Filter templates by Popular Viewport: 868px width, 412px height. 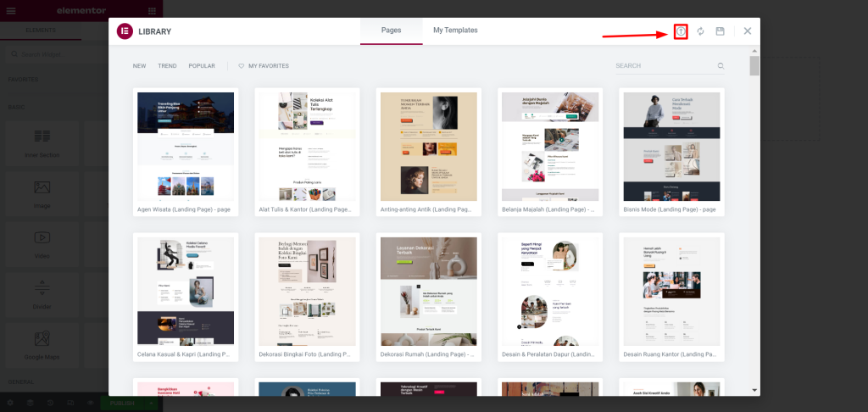point(202,66)
